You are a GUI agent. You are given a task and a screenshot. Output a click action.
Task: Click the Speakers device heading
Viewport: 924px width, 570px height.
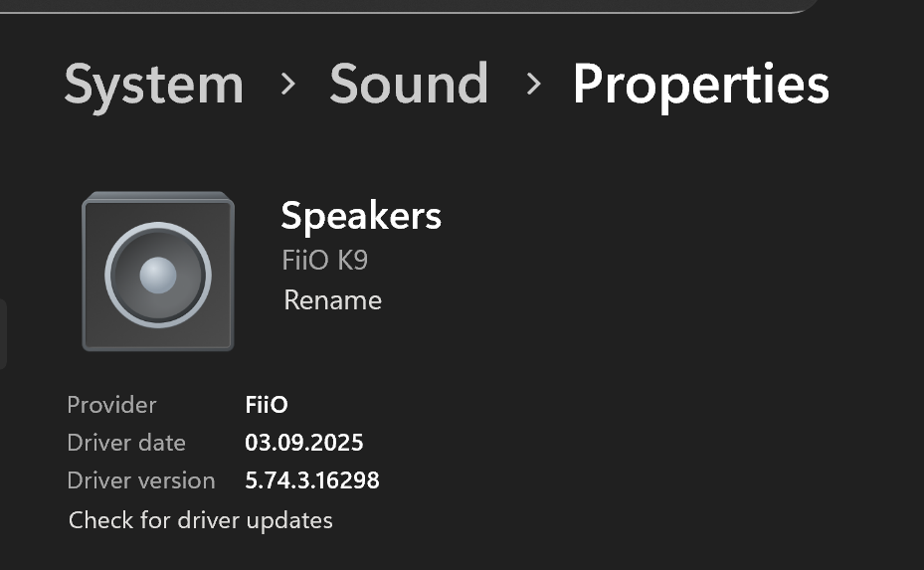pos(361,216)
